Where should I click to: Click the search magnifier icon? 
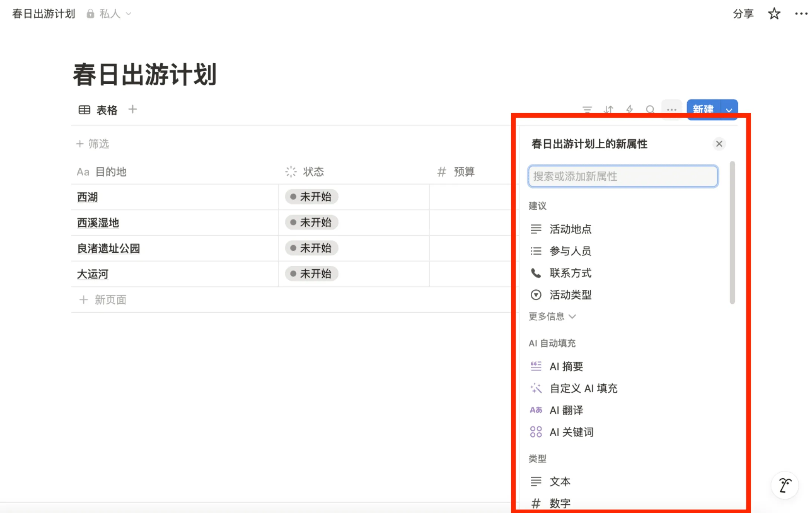(x=650, y=109)
